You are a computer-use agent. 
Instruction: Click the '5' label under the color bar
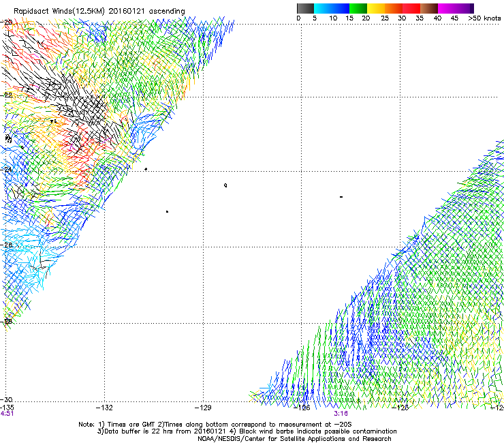315,18
